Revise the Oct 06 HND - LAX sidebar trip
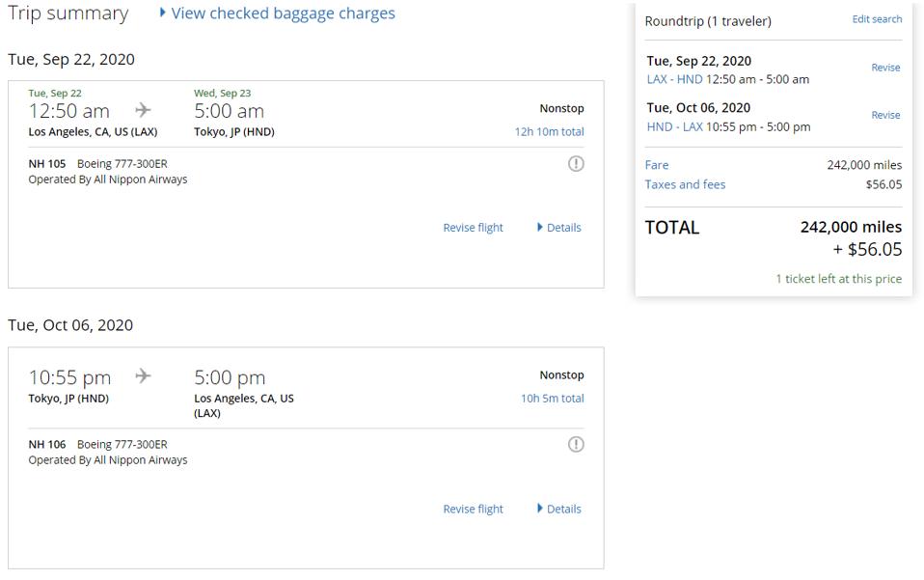The height and width of the screenshot is (580, 924). (x=885, y=115)
